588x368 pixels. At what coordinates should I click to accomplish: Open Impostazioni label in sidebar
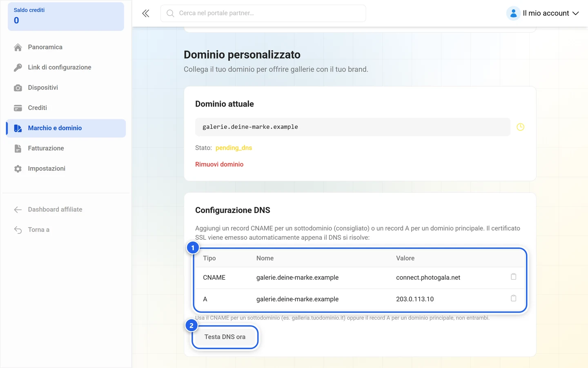pos(47,168)
